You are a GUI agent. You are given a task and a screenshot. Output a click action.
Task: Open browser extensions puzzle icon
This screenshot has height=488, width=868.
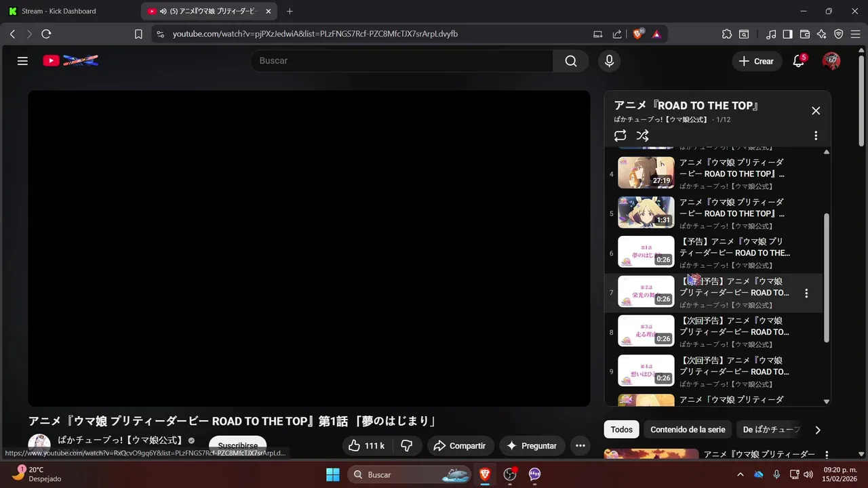coord(727,34)
